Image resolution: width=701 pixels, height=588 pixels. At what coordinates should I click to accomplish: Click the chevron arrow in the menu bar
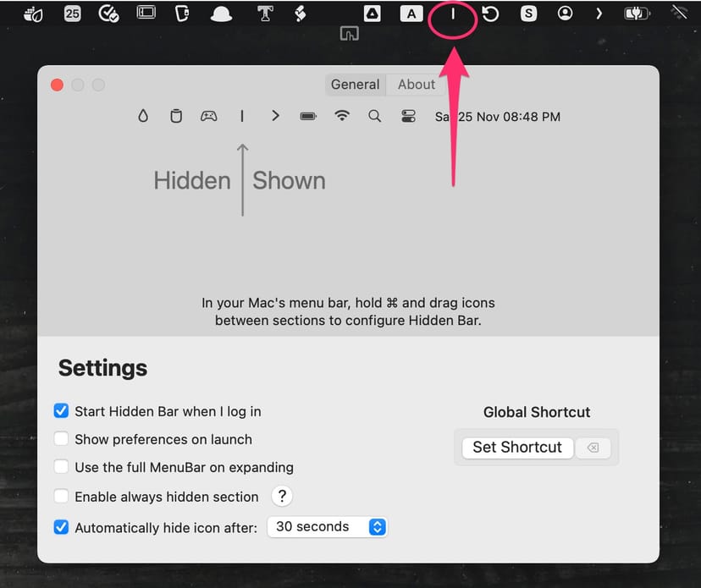pos(599,14)
